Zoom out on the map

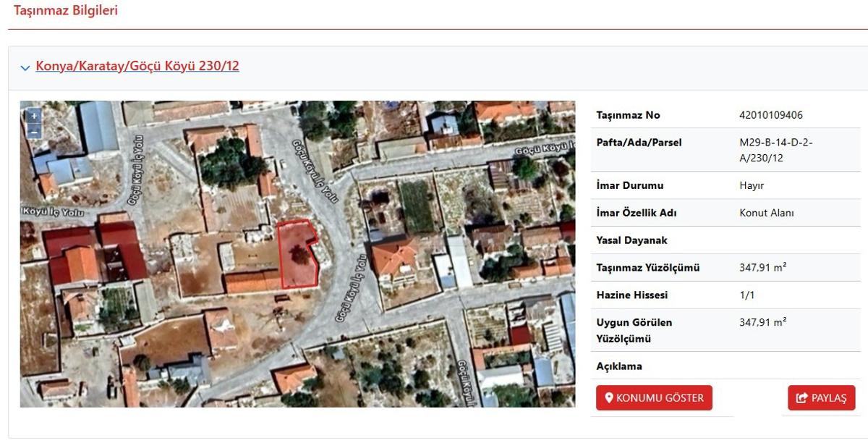point(34,131)
